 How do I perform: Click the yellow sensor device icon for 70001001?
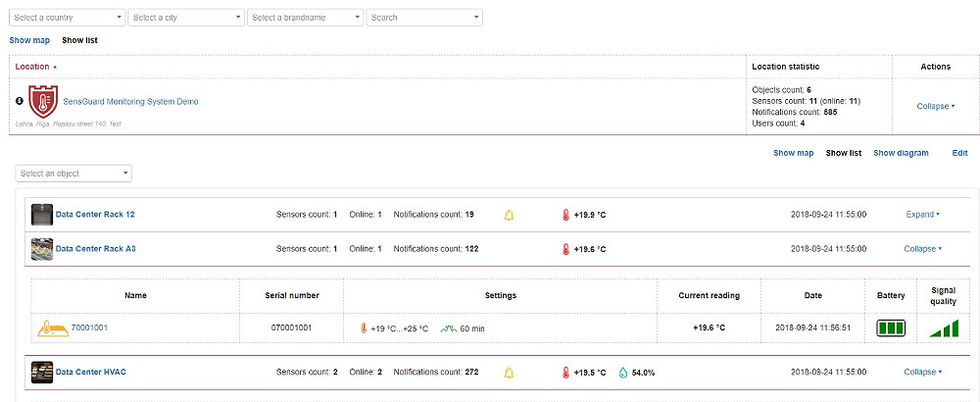pos(50,327)
